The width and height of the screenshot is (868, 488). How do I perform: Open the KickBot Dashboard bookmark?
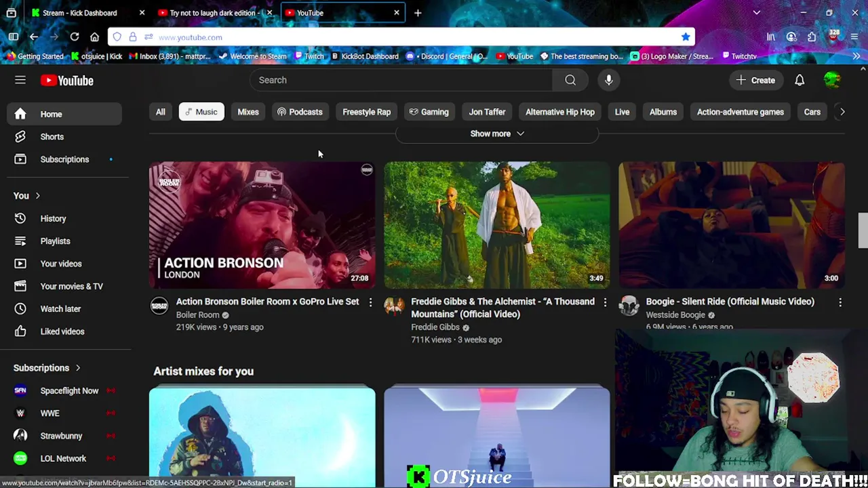(365, 56)
